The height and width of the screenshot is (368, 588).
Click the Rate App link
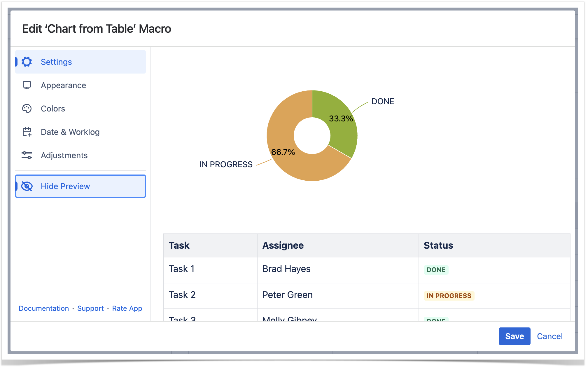tap(127, 308)
